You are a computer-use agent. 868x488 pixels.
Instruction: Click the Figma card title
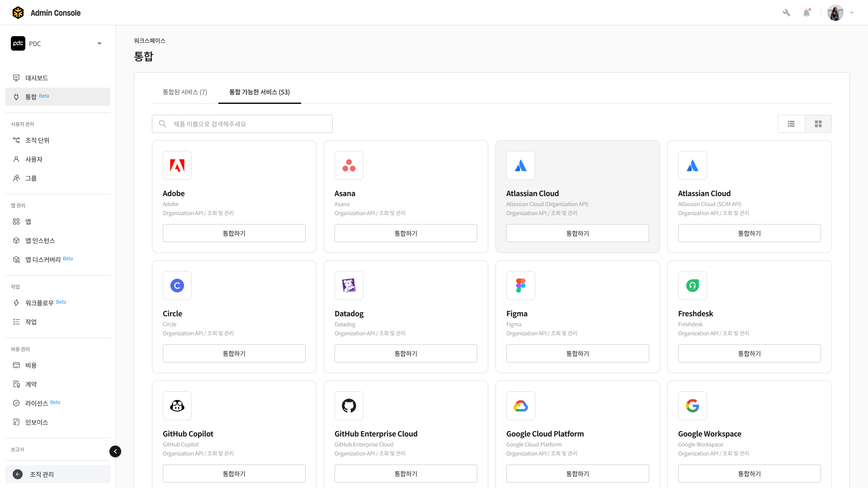(x=517, y=314)
